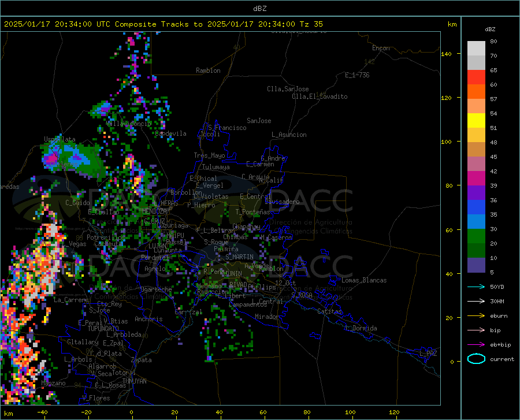Viewport: 520px width, 420px height.
Task: Click the Divisadero label
Action: pyautogui.click(x=282, y=202)
